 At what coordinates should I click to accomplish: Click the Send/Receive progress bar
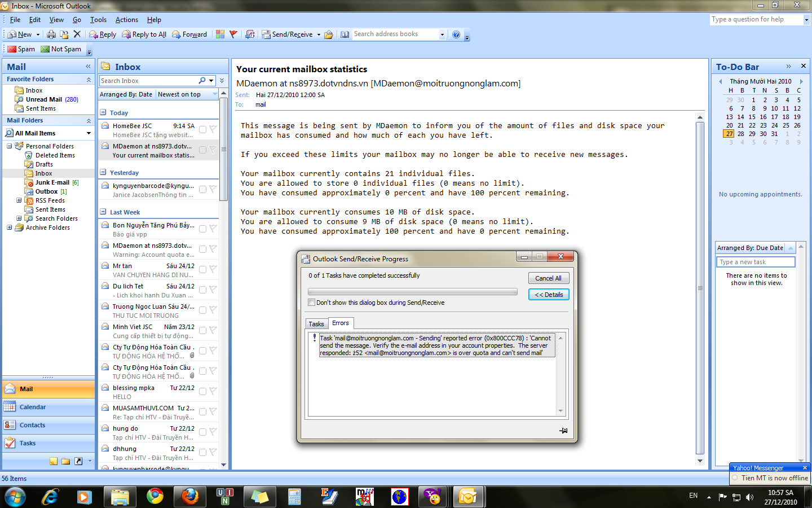pos(413,292)
